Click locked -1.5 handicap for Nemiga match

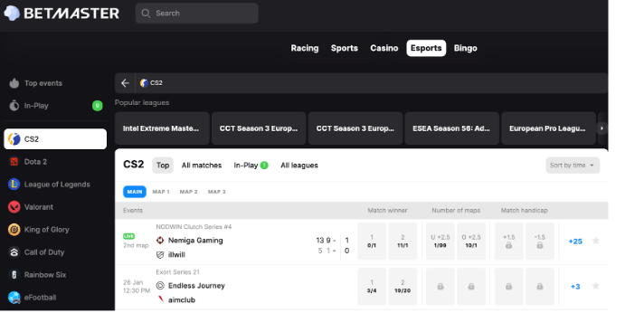click(540, 242)
